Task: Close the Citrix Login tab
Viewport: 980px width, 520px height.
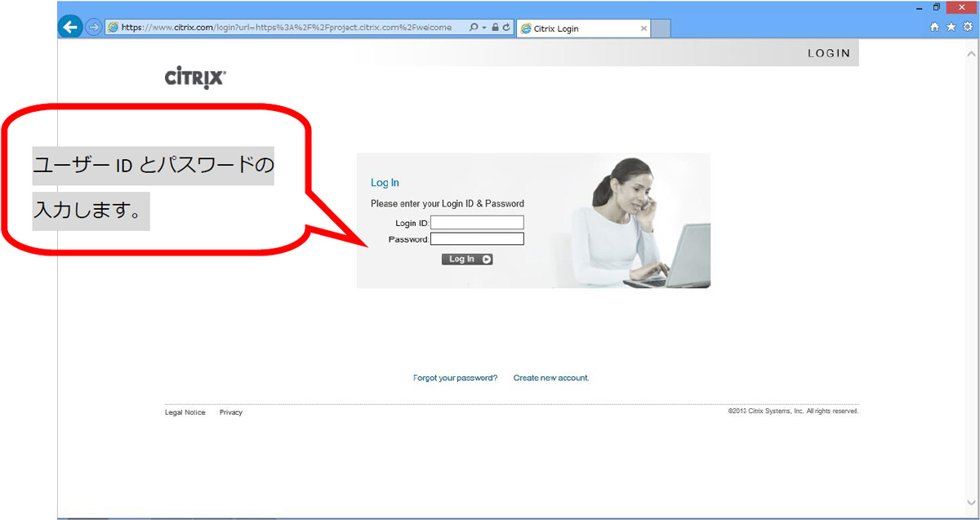Action: (x=644, y=29)
